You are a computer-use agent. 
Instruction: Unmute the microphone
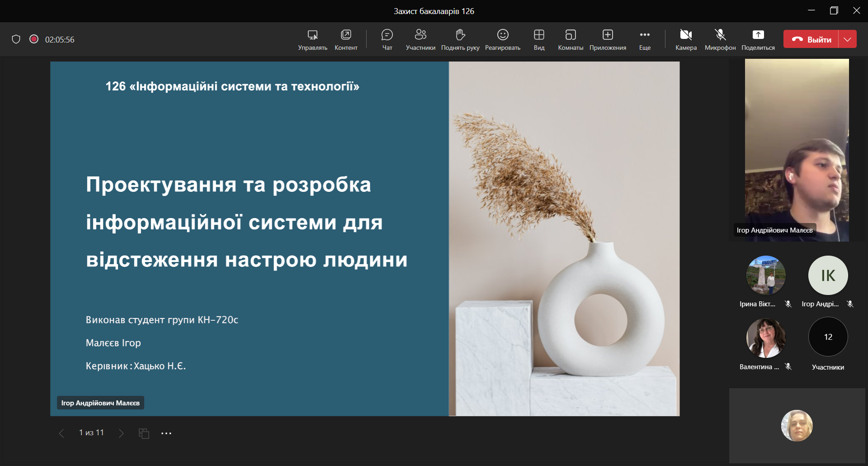coord(720,39)
